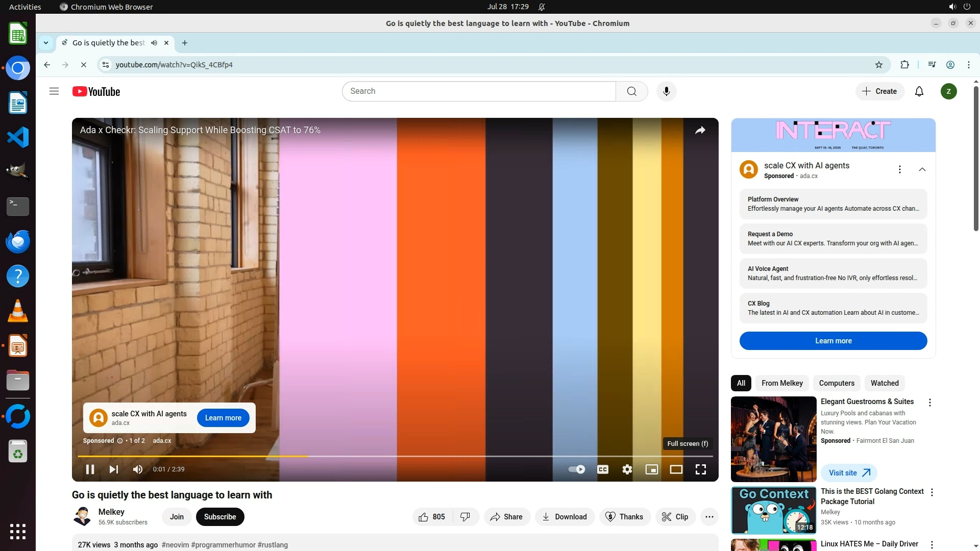The width and height of the screenshot is (980, 551).
Task: Click the Download button
Action: (565, 517)
